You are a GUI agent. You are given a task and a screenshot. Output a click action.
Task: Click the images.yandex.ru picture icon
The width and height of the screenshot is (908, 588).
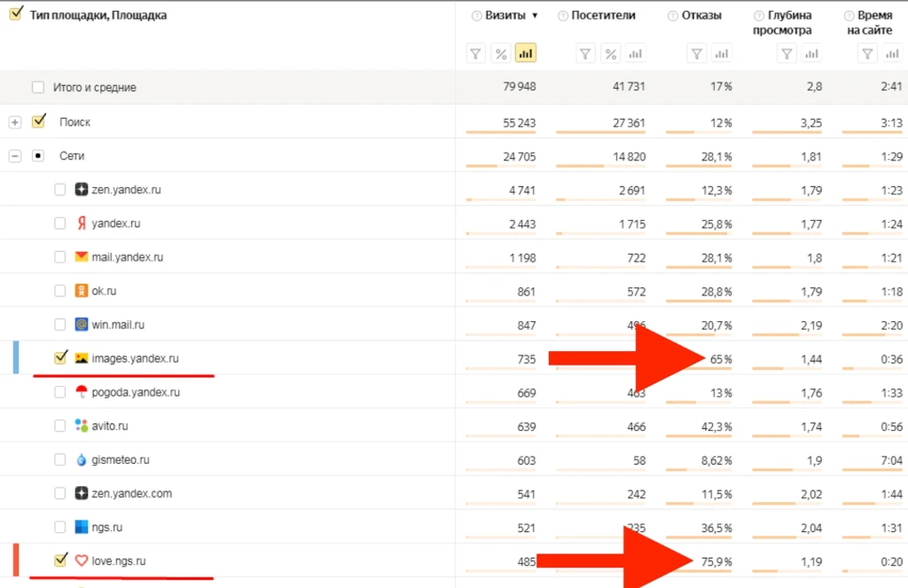click(81, 358)
